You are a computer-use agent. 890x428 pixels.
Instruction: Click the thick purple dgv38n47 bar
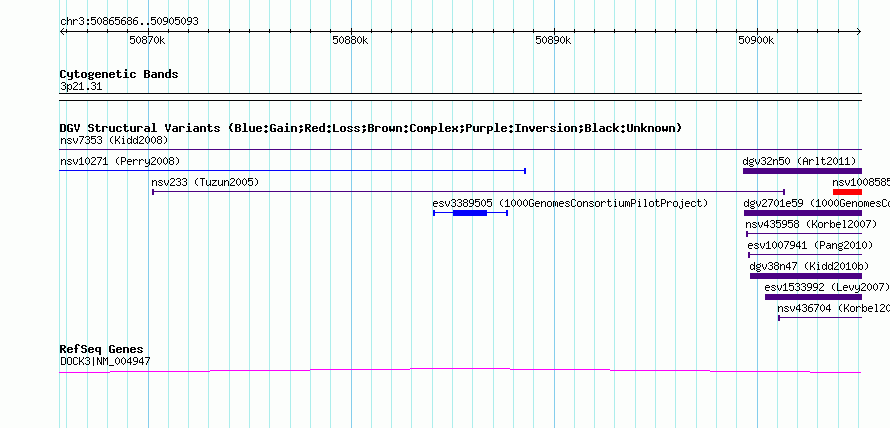click(806, 276)
